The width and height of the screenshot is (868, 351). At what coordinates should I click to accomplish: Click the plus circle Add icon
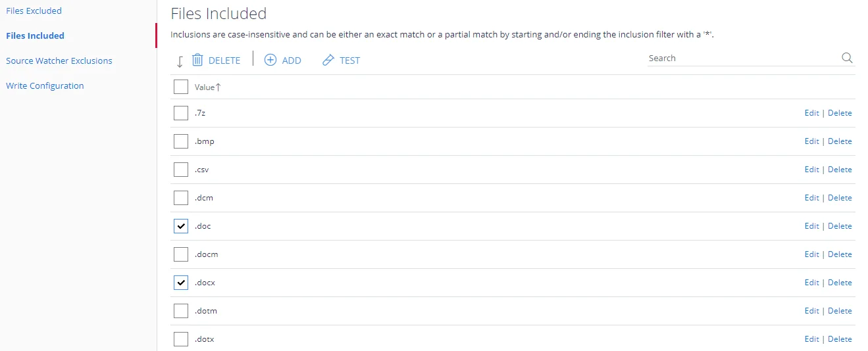click(270, 60)
